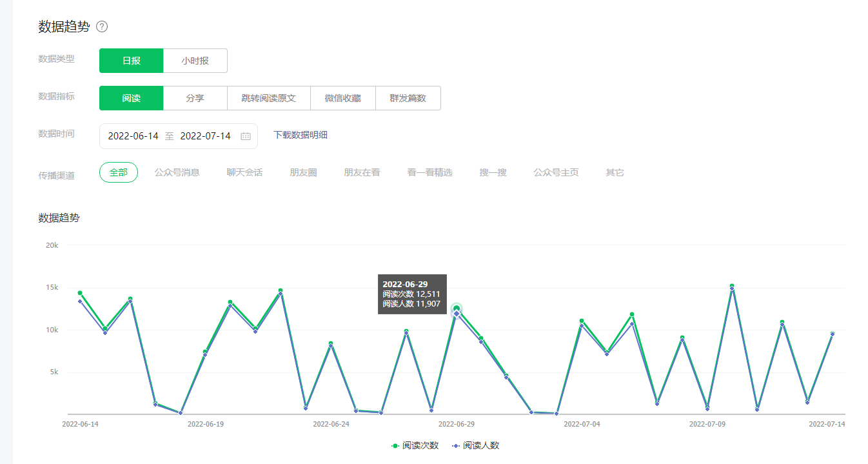Select the 阅读 metric tab
868x464 pixels.
(132, 98)
